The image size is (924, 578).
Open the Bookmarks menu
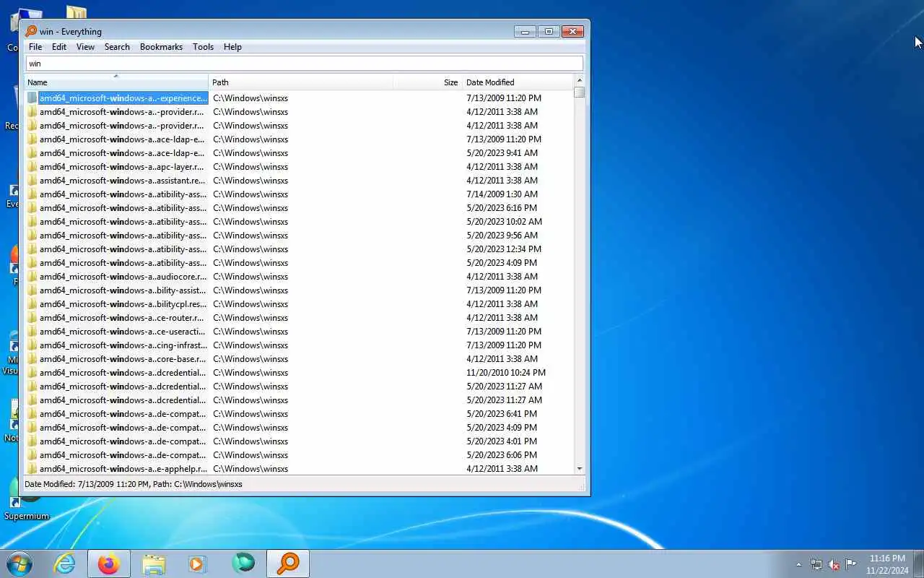[x=161, y=47]
